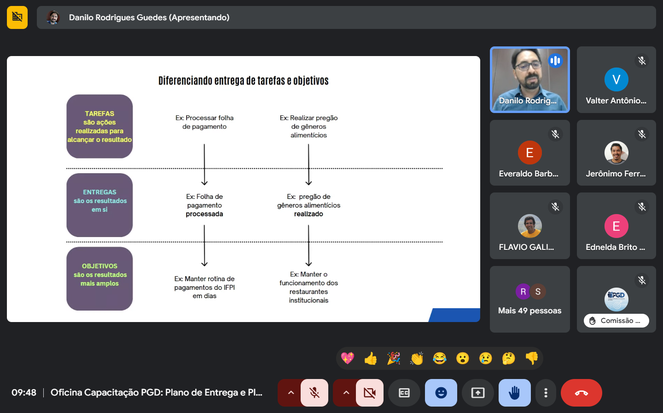Start presenting your screen
The height and width of the screenshot is (413, 663).
click(x=478, y=393)
